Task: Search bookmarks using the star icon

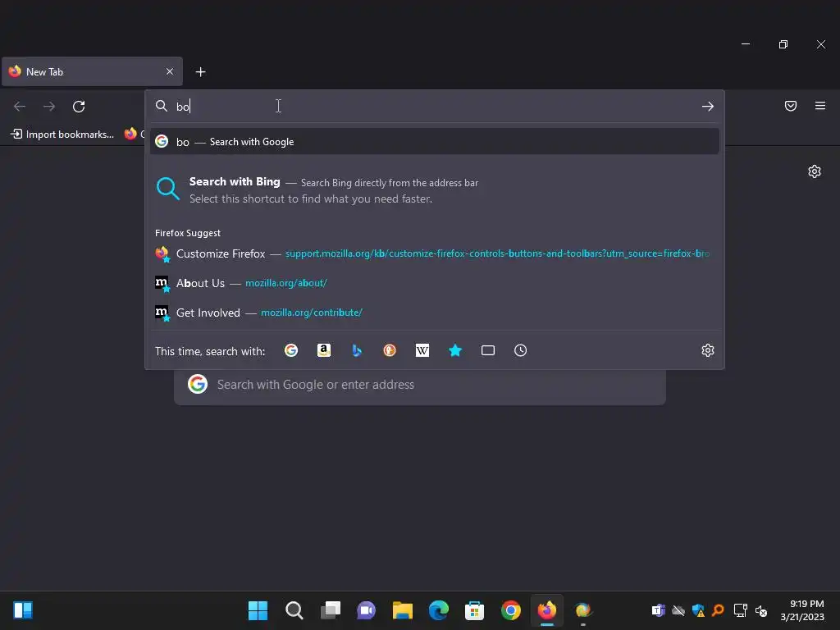Action: [x=454, y=350]
